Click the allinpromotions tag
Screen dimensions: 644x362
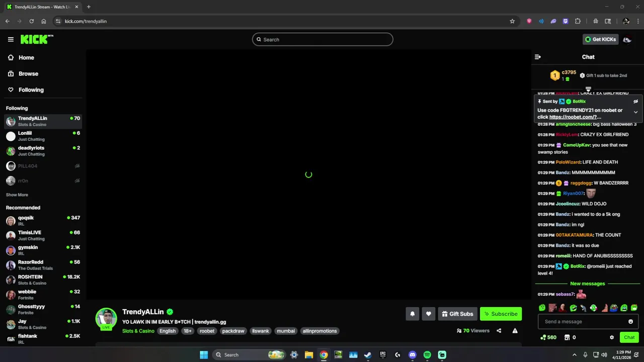point(319,331)
